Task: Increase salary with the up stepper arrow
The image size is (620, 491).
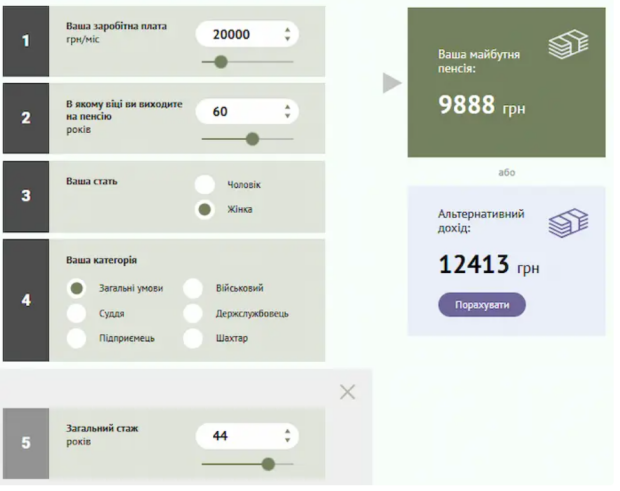Action: [287, 30]
